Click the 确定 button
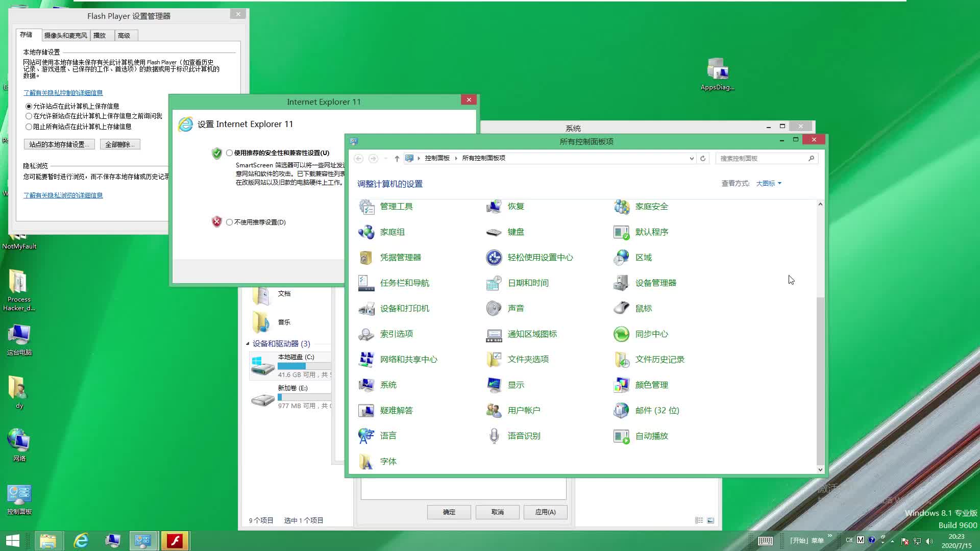The height and width of the screenshot is (551, 980). tap(449, 512)
